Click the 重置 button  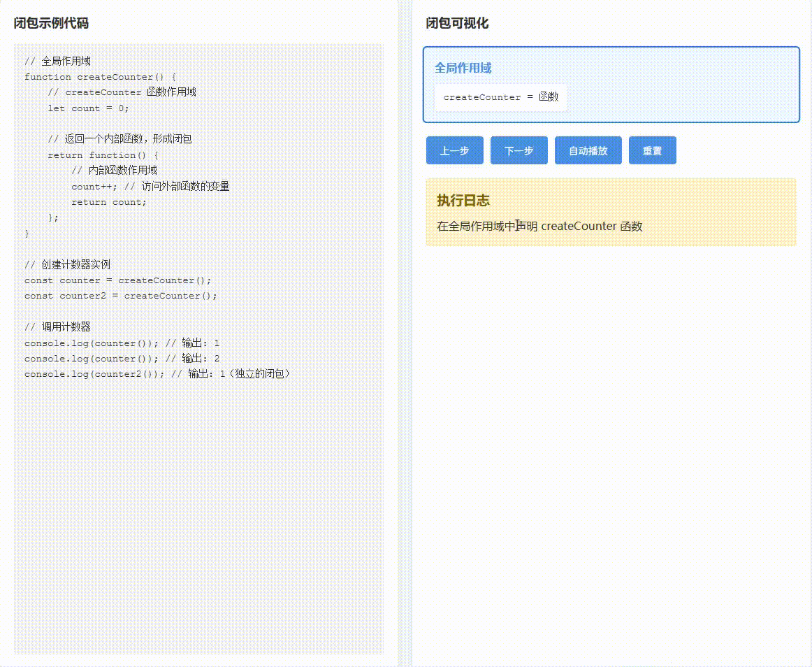(x=653, y=150)
